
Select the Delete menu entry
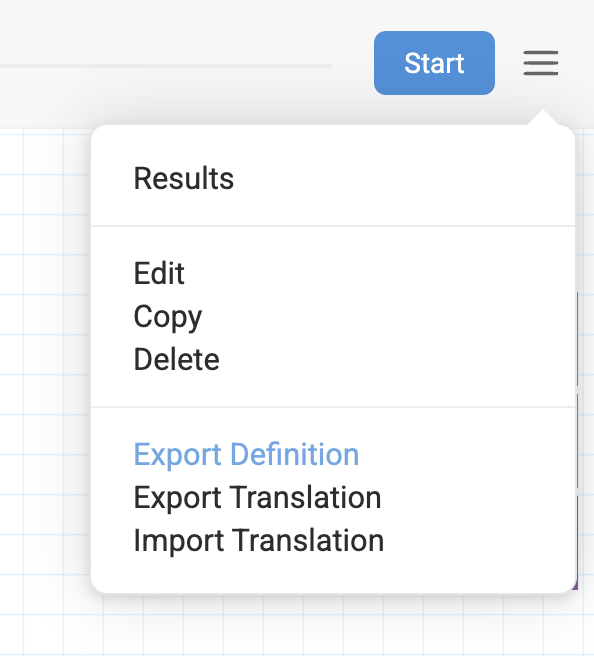177,359
